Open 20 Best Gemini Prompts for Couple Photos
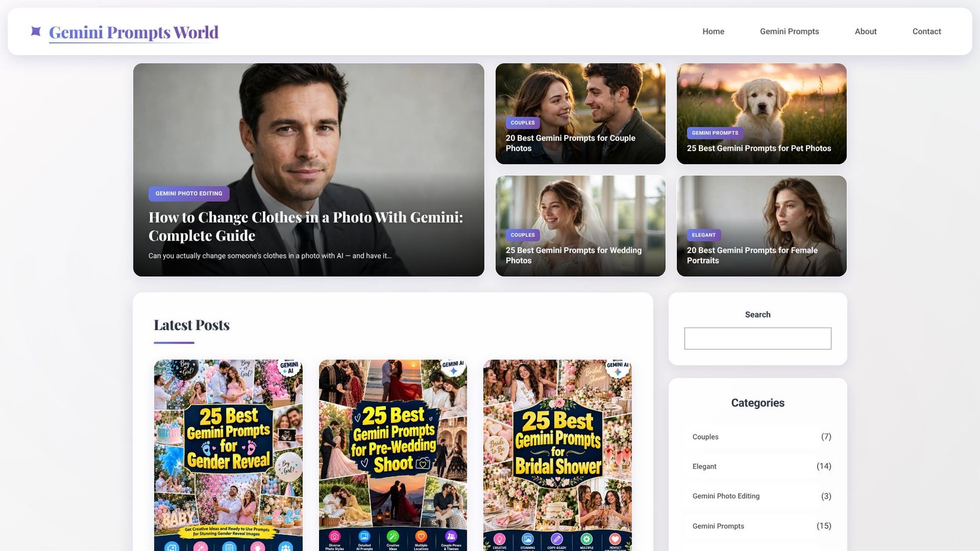The image size is (980, 551). click(570, 143)
